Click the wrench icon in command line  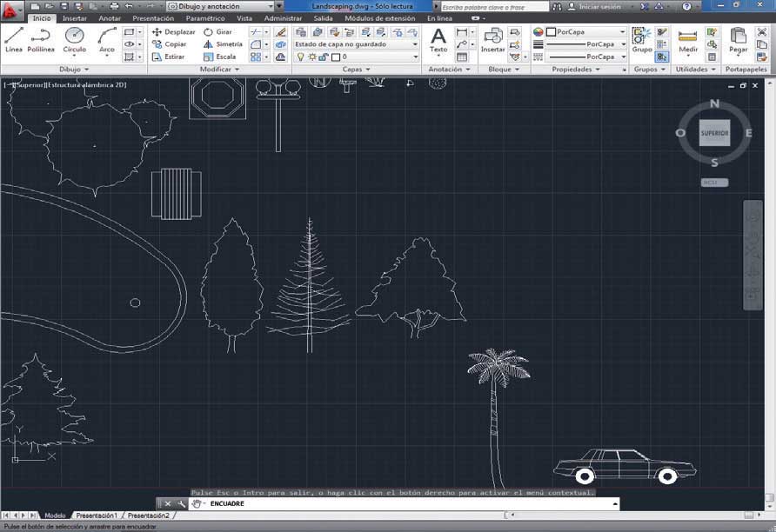point(182,504)
